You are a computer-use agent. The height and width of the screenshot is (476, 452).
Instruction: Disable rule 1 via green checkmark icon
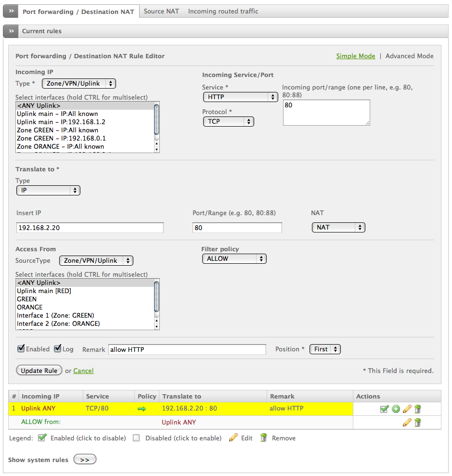384,409
